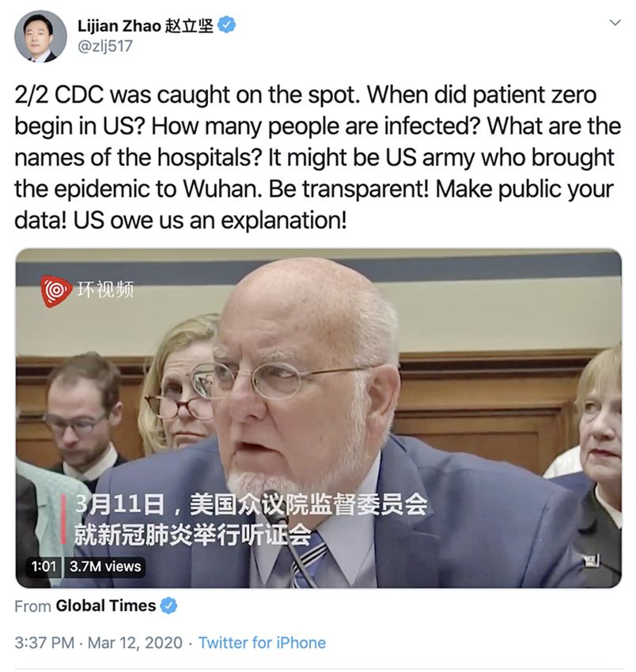Open the tweet options chevron menu
This screenshot has width=636, height=672.
pyautogui.click(x=615, y=23)
